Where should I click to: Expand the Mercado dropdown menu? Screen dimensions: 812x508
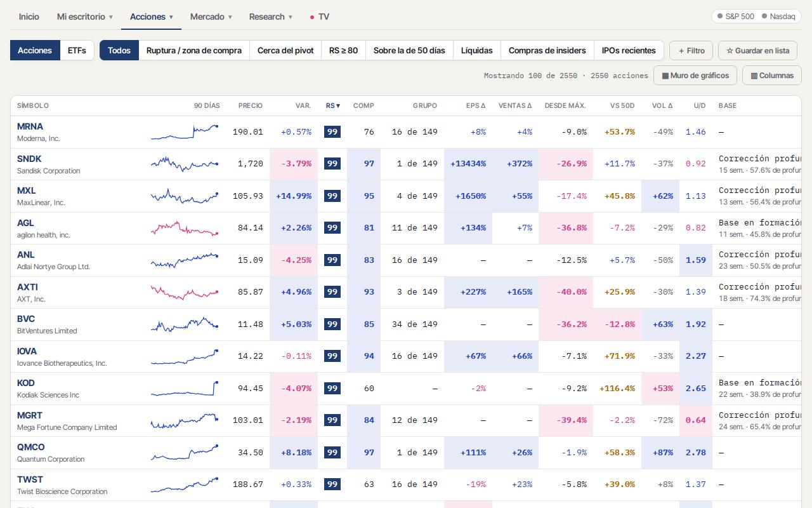(211, 17)
